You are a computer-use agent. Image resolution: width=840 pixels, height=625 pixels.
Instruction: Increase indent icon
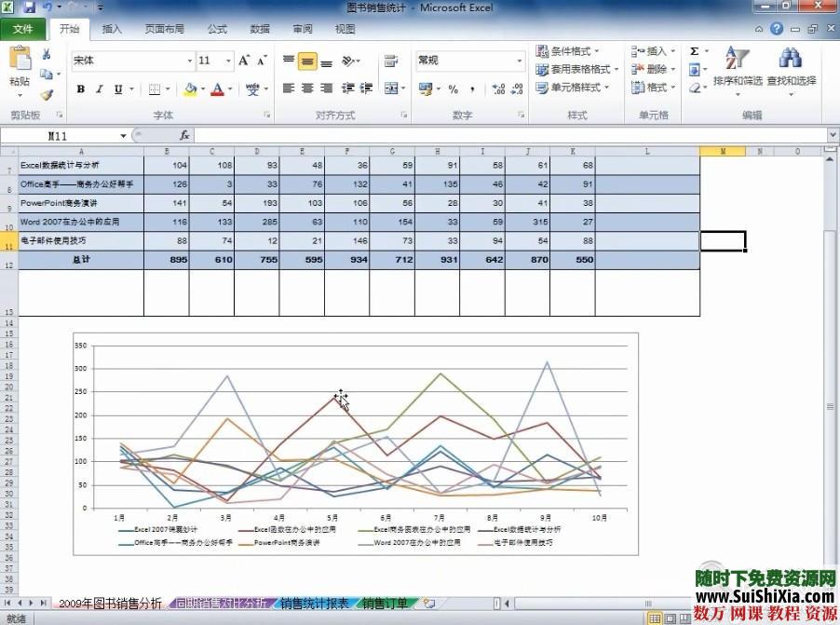click(366, 88)
